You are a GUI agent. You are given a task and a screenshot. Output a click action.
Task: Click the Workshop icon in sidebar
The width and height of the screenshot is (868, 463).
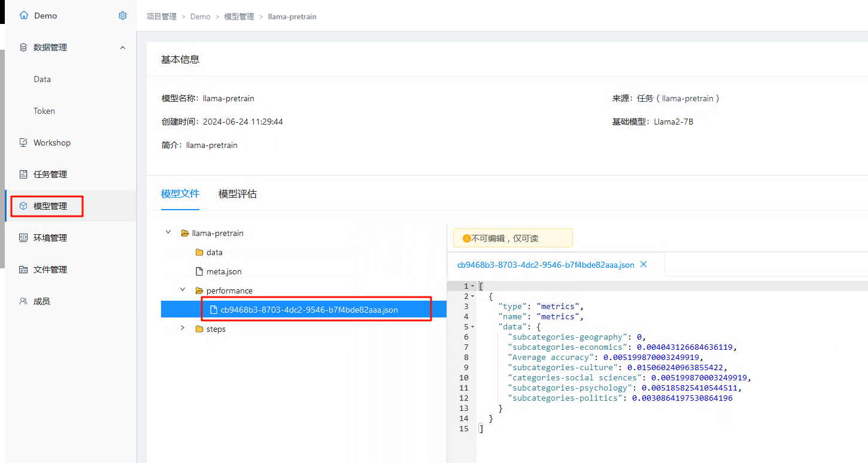point(23,143)
